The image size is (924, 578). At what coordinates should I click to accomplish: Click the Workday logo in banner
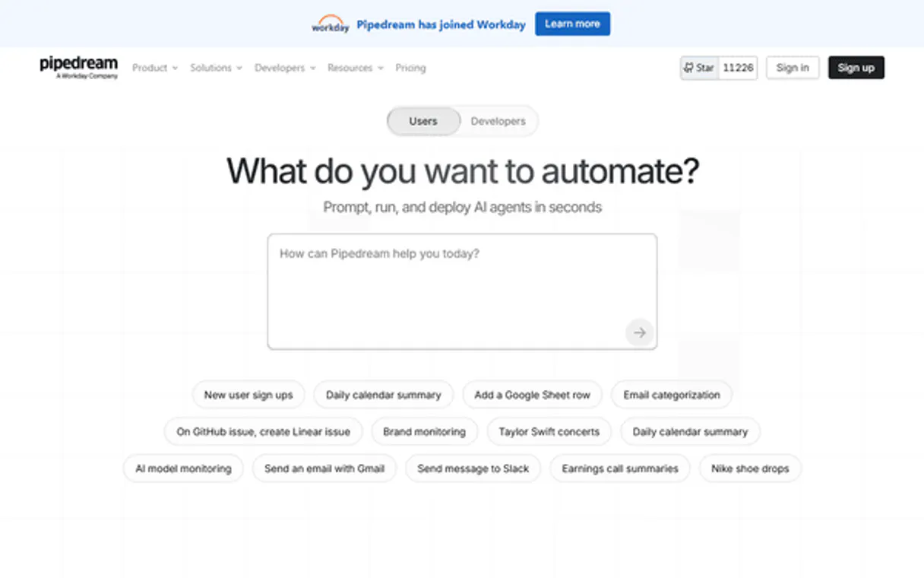click(x=330, y=24)
